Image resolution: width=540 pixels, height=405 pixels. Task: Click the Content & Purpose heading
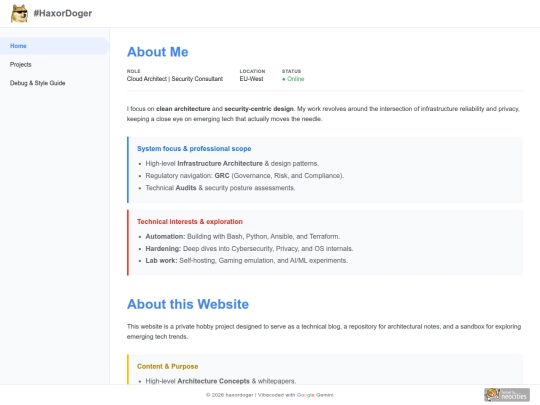tap(168, 366)
